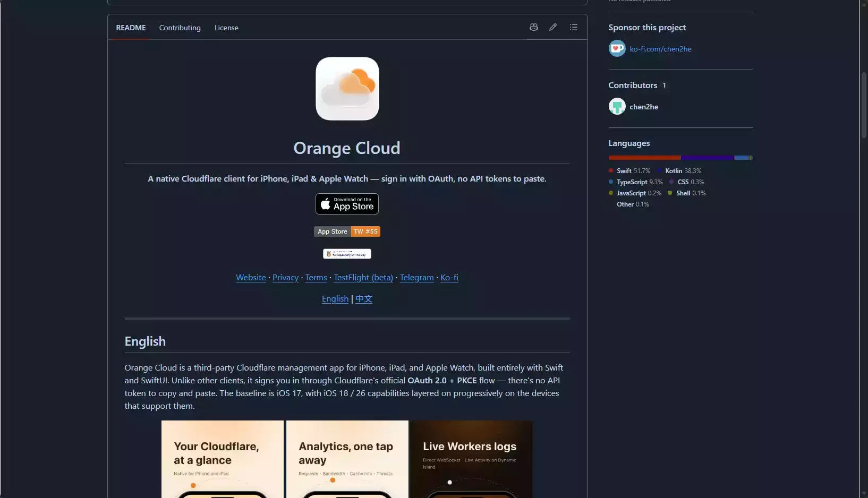The width and height of the screenshot is (868, 498).
Task: Click the red Swift segment of language bar
Action: [x=644, y=158]
